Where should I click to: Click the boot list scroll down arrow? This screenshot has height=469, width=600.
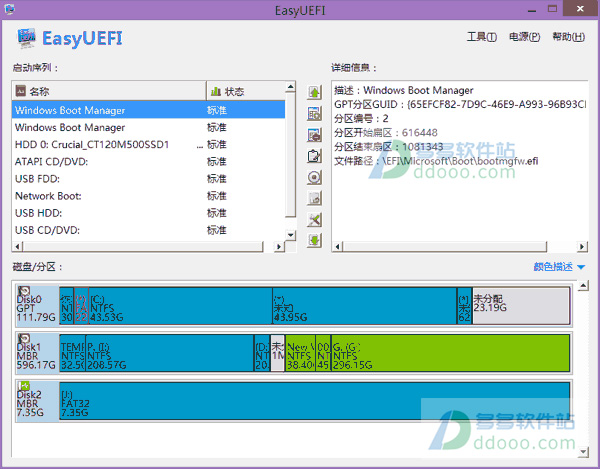(291, 235)
